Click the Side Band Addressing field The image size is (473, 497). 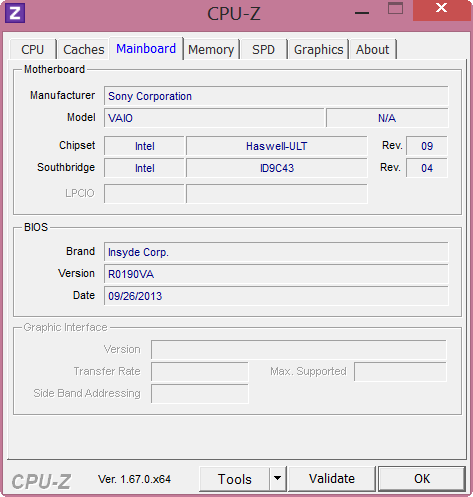(200, 394)
